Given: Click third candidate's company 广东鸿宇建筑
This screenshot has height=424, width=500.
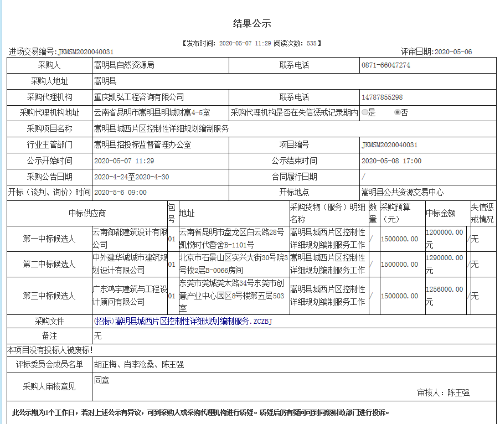Looking at the screenshot, I should [x=130, y=296].
